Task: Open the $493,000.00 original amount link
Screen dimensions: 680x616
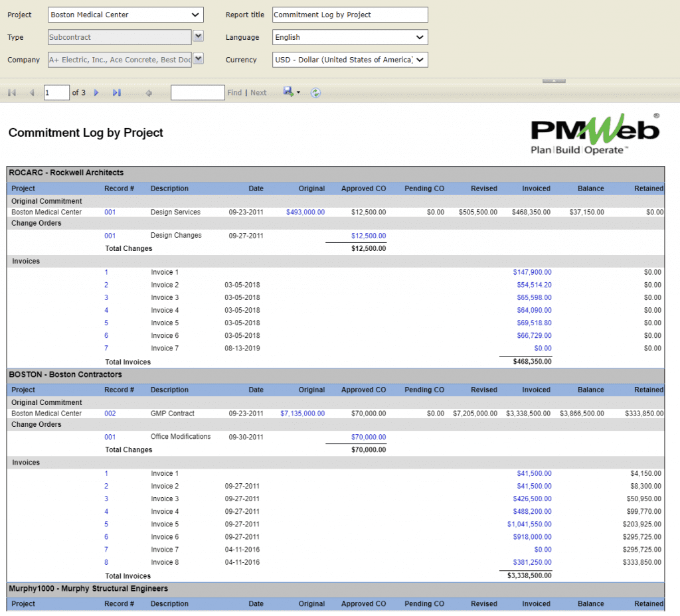Action: [x=305, y=212]
